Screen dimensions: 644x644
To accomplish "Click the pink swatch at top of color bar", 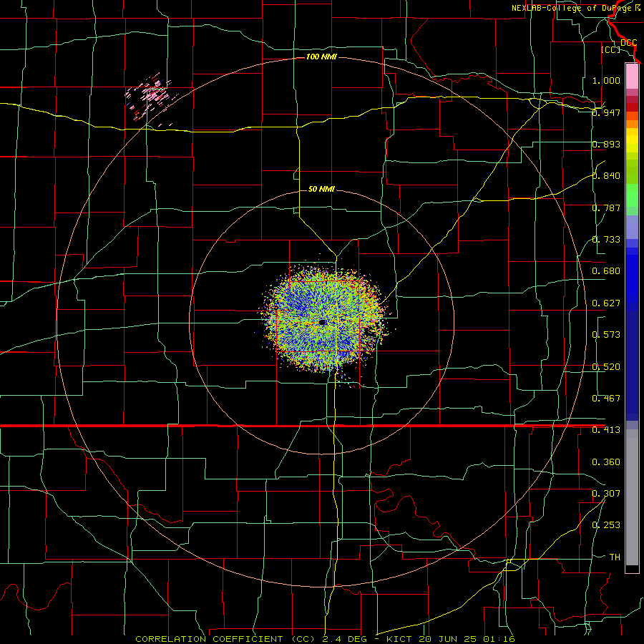I will (632, 76).
